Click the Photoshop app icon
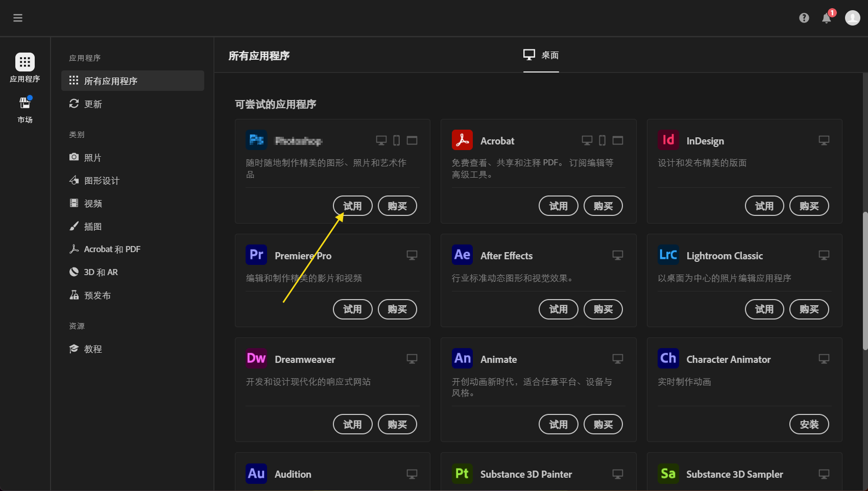This screenshot has width=868, height=491. click(257, 140)
